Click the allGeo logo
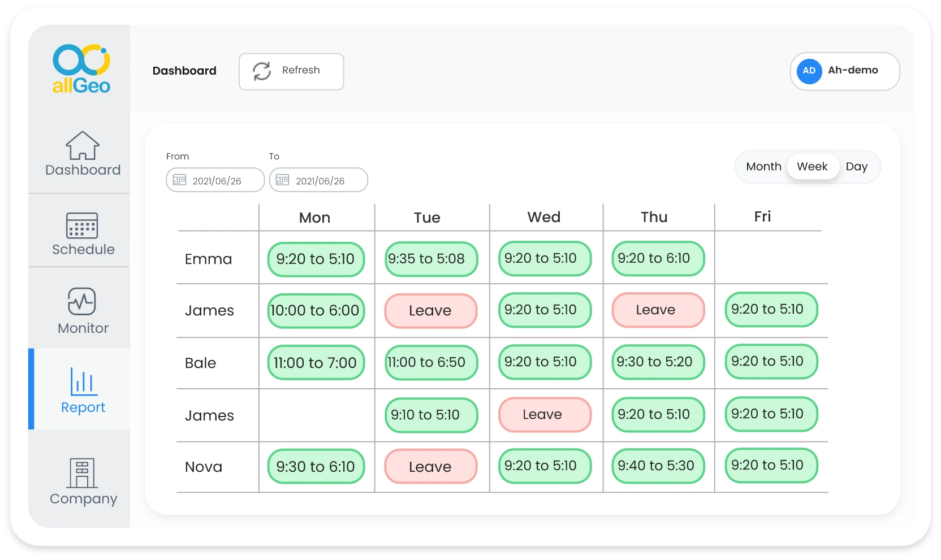Image resolution: width=941 pixels, height=560 pixels. point(81,68)
